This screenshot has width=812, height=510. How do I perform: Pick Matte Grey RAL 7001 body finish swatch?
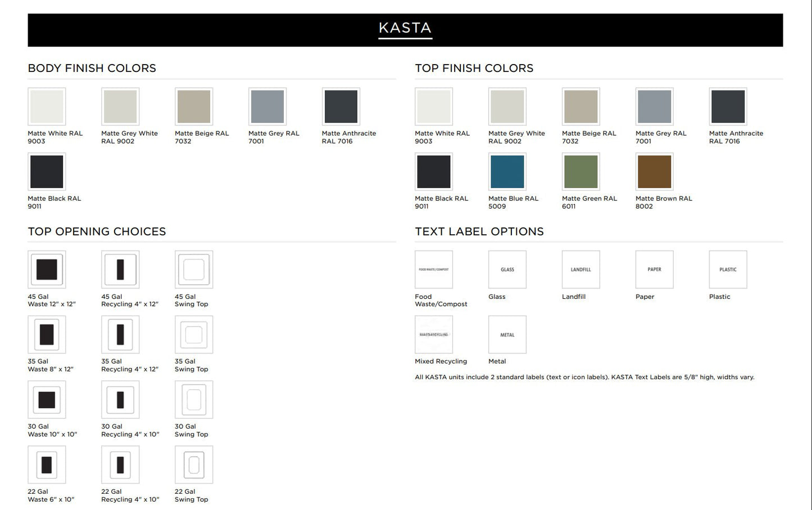click(x=267, y=107)
